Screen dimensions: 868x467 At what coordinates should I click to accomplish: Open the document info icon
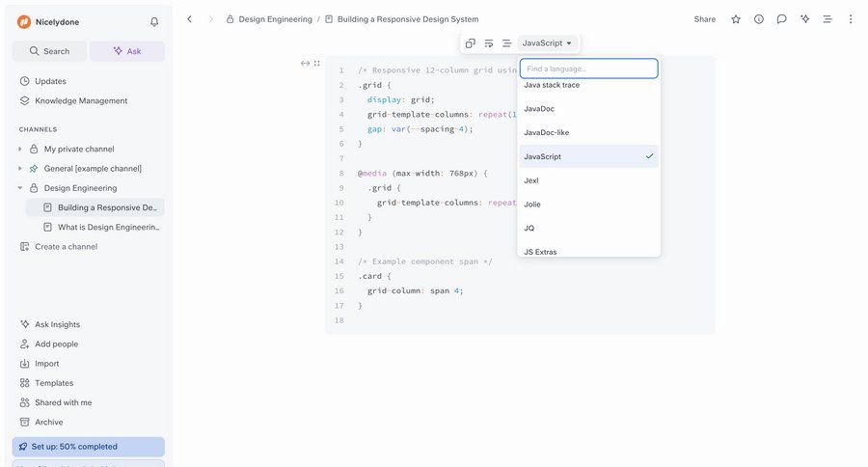click(x=759, y=19)
